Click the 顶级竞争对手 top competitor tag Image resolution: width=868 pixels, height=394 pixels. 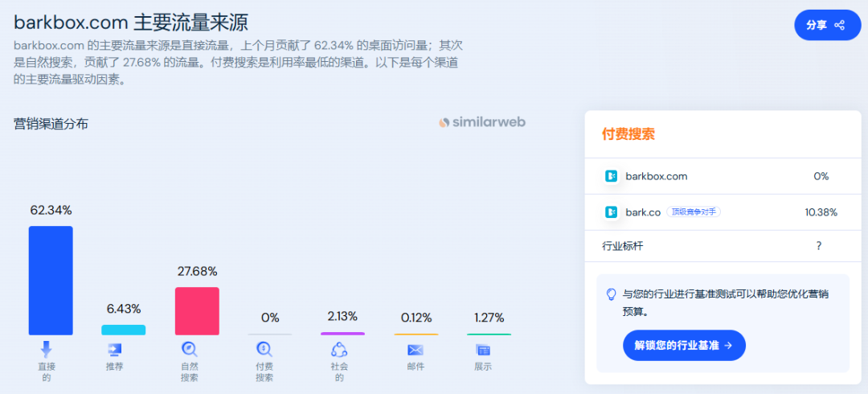(693, 211)
